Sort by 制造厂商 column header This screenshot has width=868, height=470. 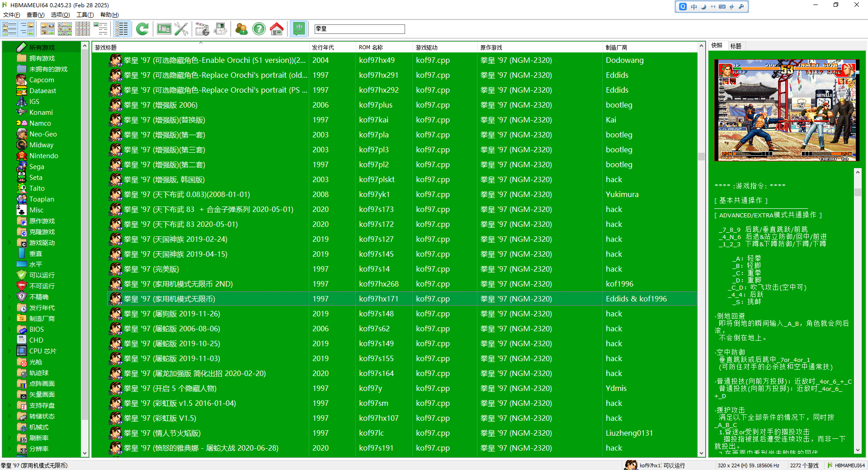pos(650,47)
